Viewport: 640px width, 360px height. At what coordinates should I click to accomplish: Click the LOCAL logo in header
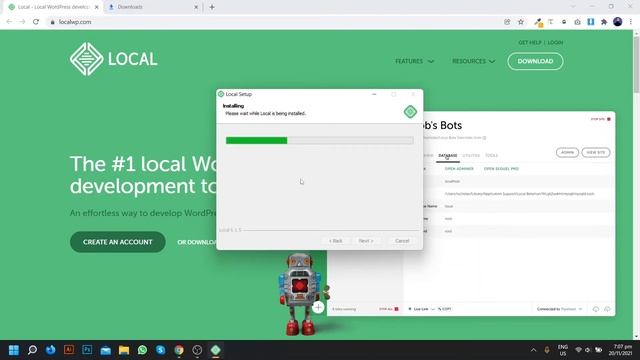113,59
